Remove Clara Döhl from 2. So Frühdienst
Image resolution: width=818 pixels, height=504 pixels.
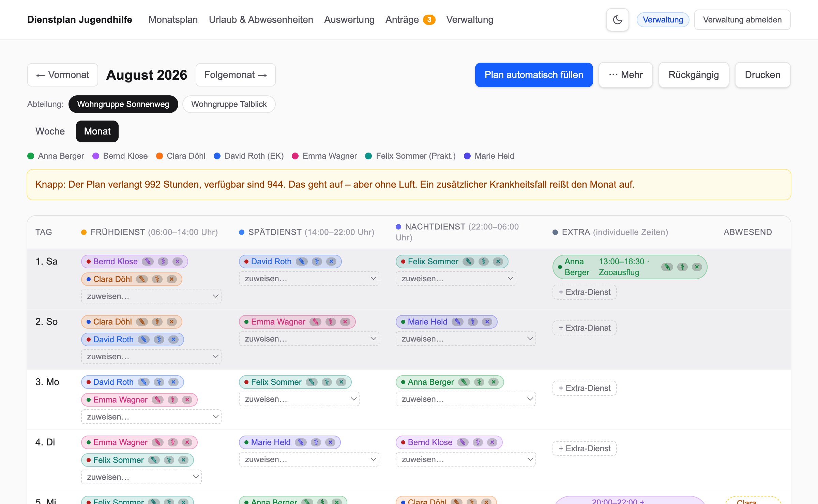coord(171,322)
